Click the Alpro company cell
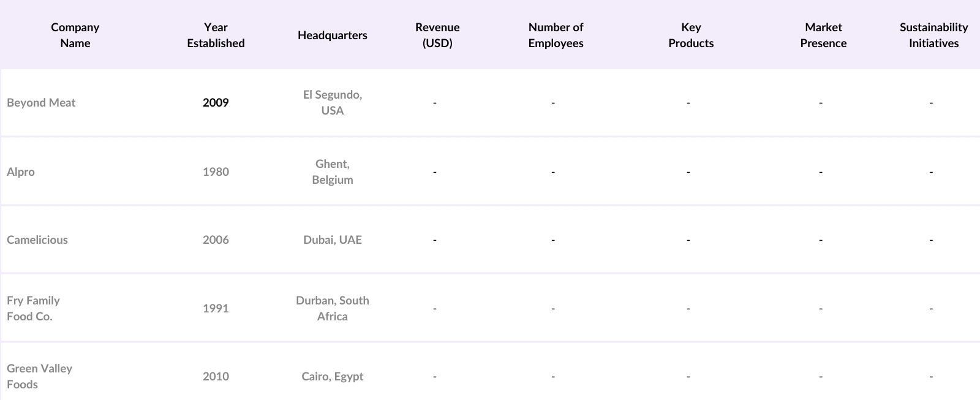 coord(21,172)
